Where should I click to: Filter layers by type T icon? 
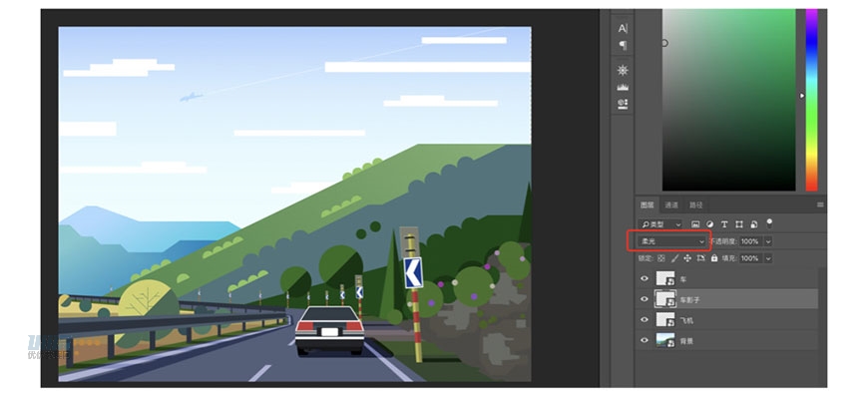(x=724, y=224)
